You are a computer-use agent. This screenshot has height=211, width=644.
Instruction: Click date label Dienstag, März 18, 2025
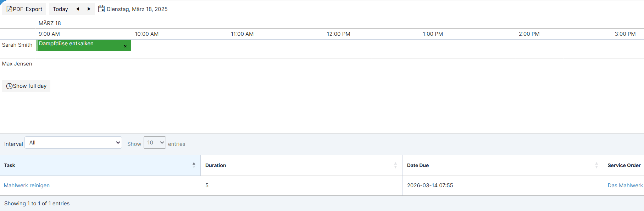(137, 9)
